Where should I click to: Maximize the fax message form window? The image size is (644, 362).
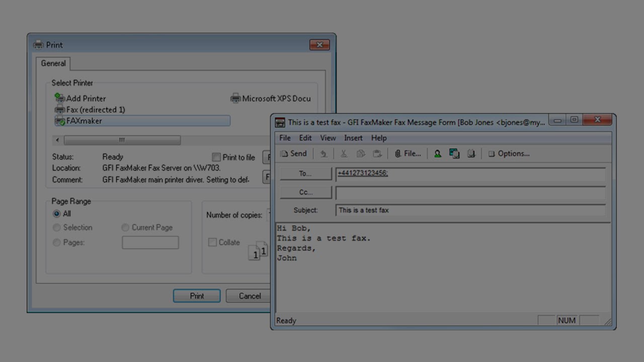coord(574,121)
